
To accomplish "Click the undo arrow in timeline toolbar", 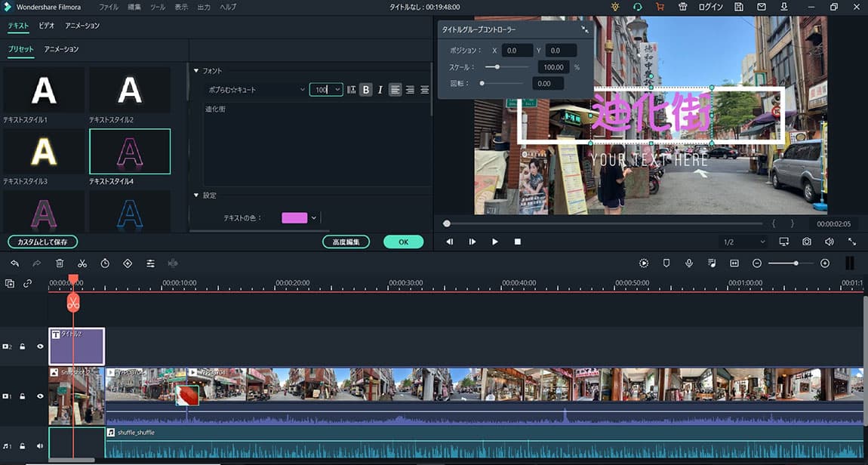I will pos(14,263).
